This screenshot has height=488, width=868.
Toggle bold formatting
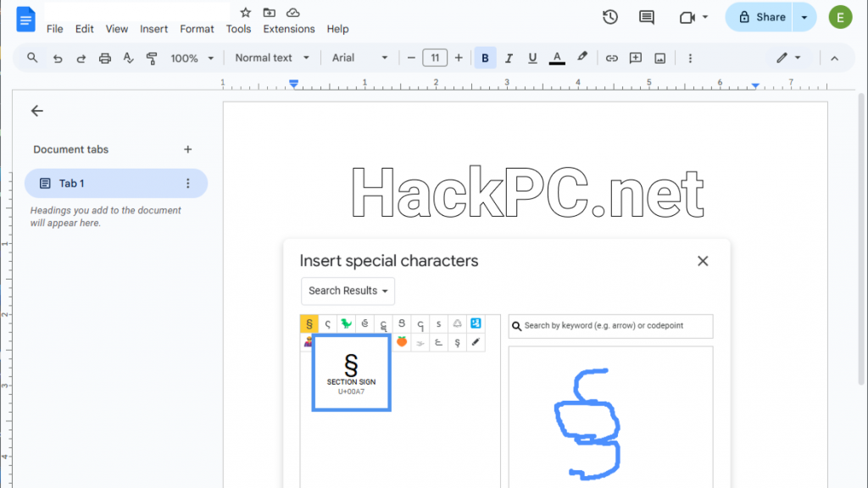click(x=485, y=58)
